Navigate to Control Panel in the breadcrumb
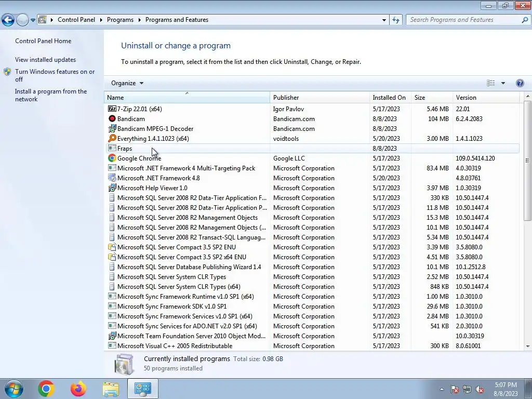The image size is (532, 399). 76,20
